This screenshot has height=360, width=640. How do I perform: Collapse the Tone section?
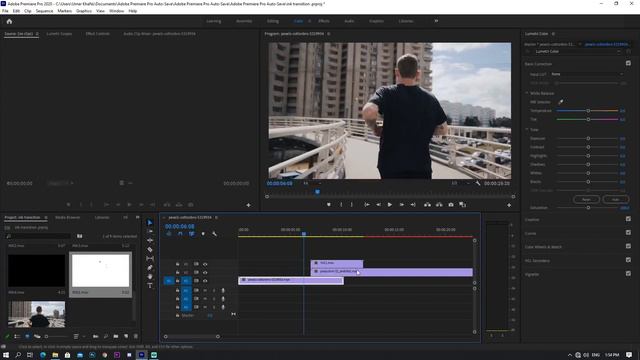[527, 129]
